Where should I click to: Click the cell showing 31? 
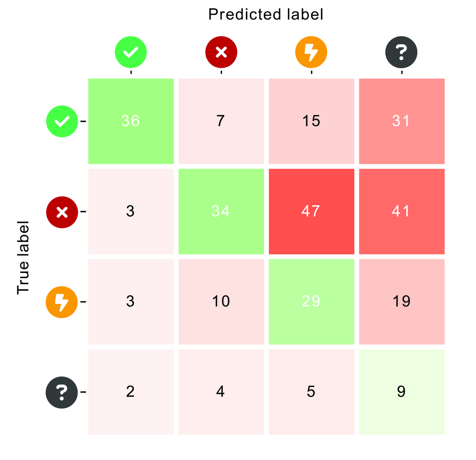[402, 121]
